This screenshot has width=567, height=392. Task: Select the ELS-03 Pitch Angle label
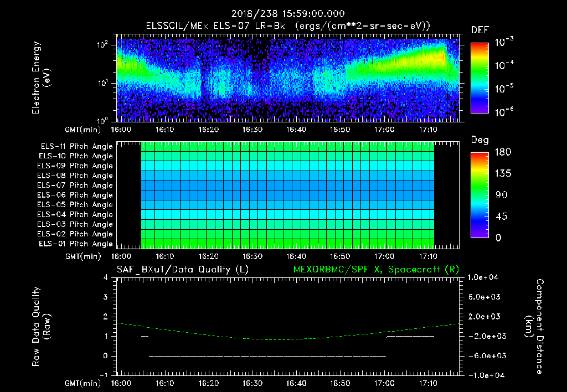(75, 224)
